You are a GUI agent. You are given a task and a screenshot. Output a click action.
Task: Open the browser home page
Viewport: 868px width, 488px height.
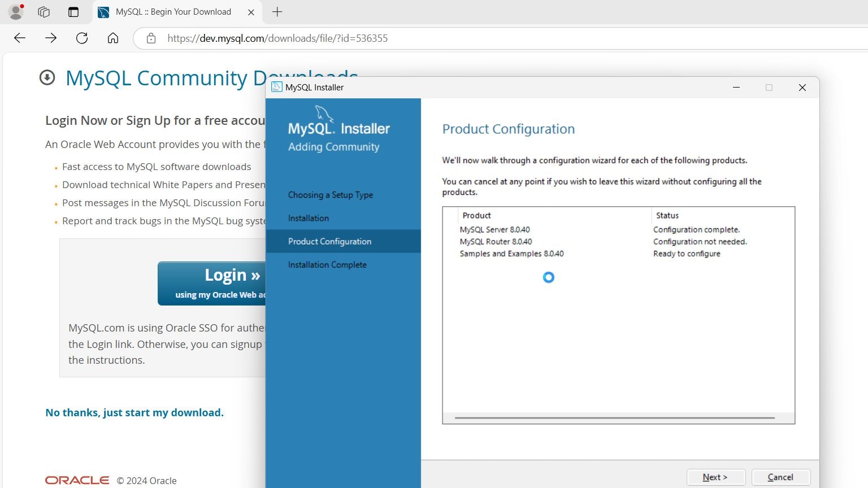(112, 38)
